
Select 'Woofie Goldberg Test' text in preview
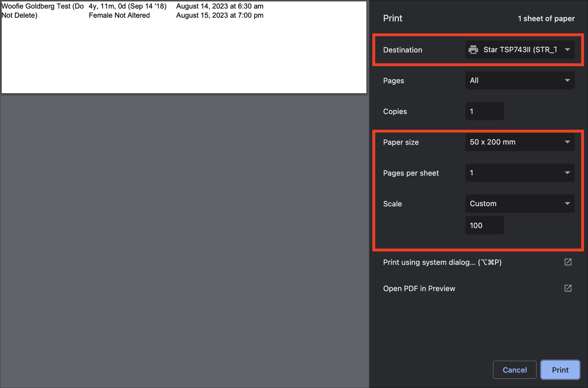[36, 6]
